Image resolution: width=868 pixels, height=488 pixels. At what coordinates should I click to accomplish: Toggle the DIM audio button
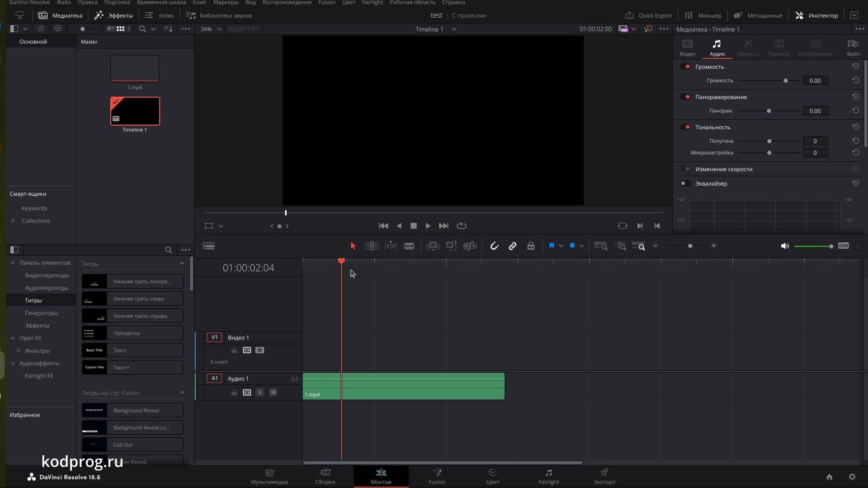pos(843,246)
